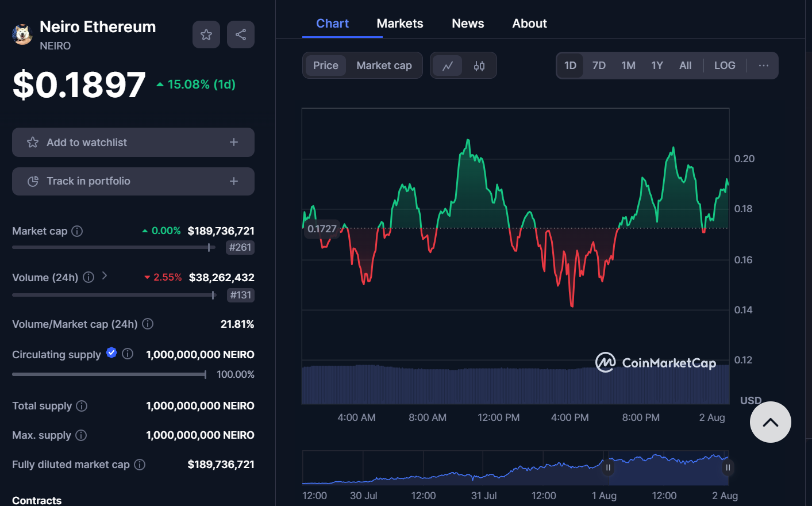Switch to the candlestick chart icon
The image size is (812, 506).
pyautogui.click(x=479, y=66)
